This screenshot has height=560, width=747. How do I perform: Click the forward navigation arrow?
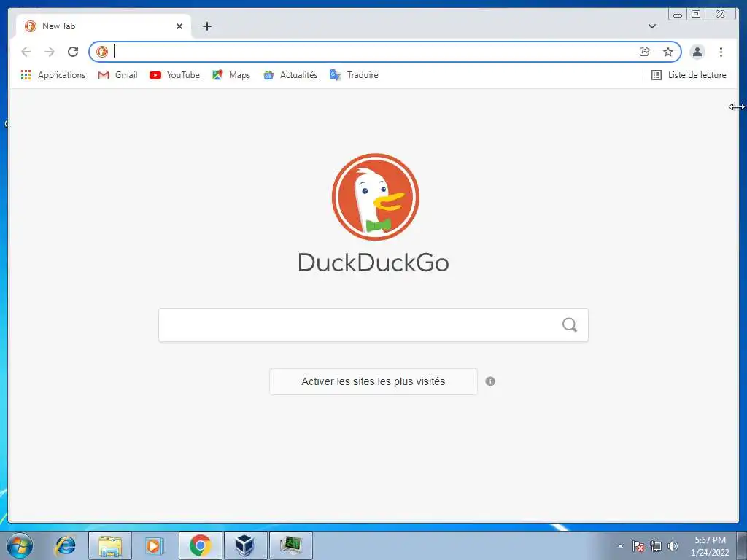[50, 52]
